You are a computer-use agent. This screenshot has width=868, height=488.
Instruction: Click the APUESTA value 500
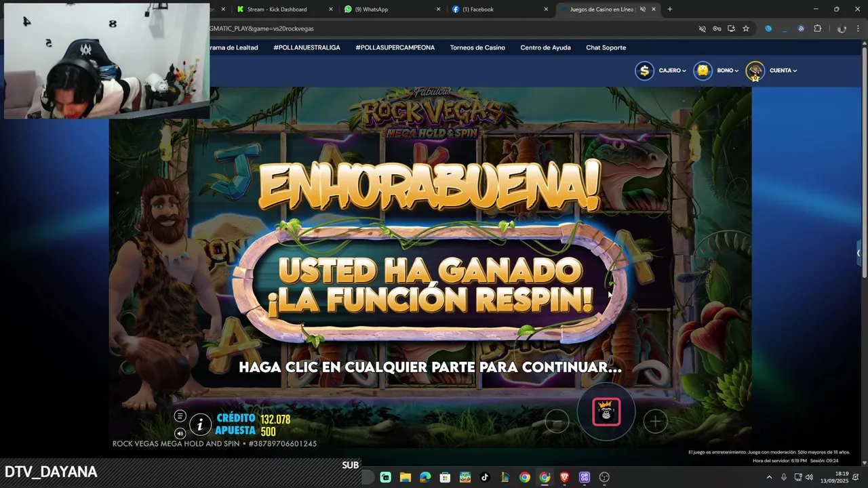pos(268,432)
